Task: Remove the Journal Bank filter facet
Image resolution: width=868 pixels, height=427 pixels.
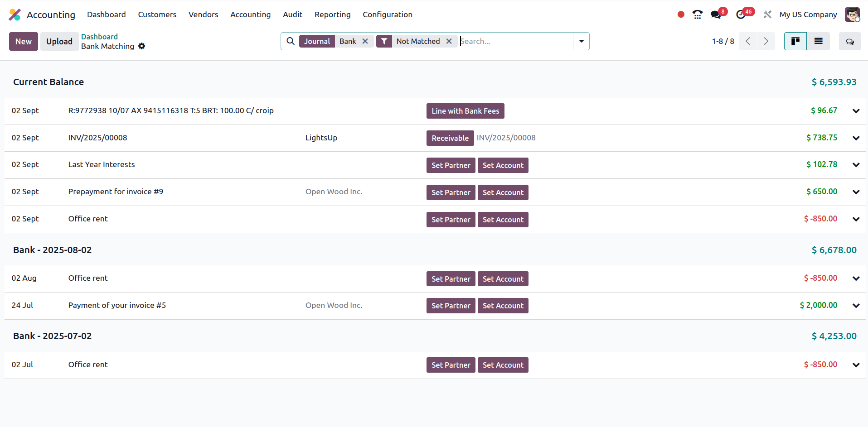Action: tap(365, 41)
